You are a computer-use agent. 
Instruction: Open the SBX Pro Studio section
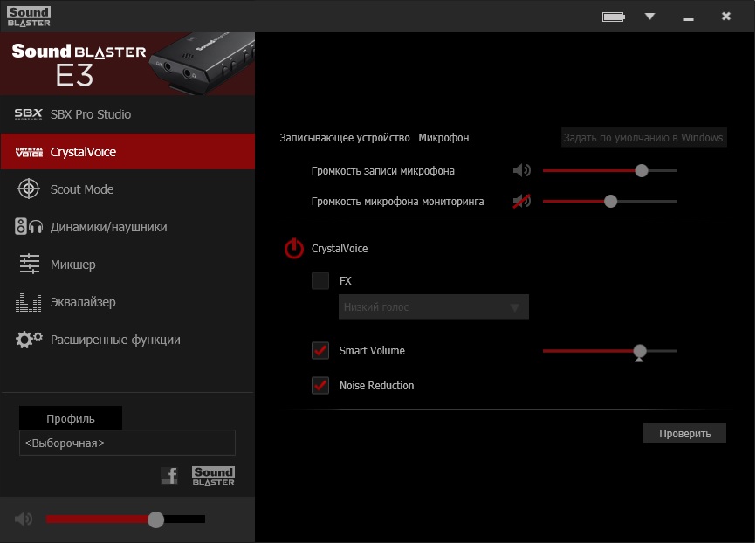pos(127,114)
